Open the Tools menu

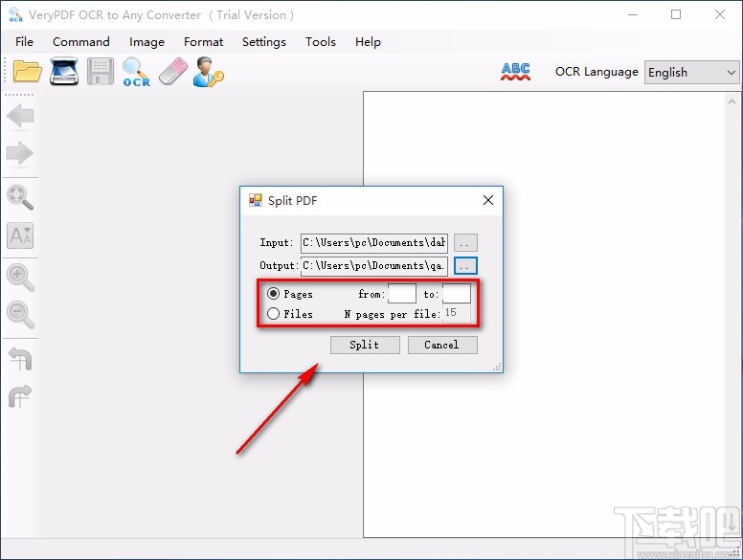click(321, 42)
